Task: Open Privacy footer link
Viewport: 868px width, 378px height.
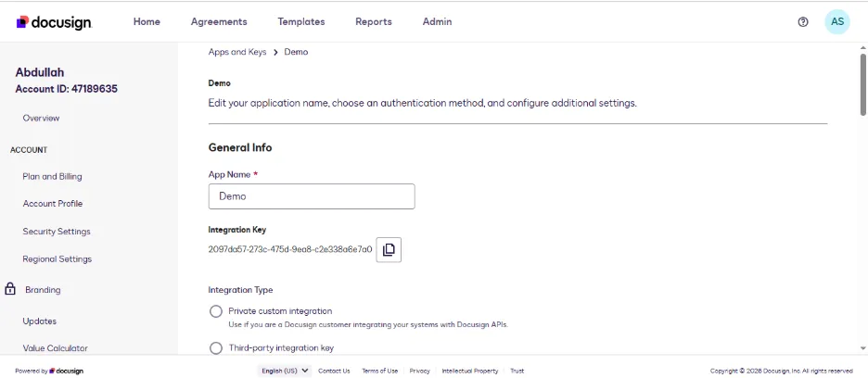Action: (x=419, y=371)
